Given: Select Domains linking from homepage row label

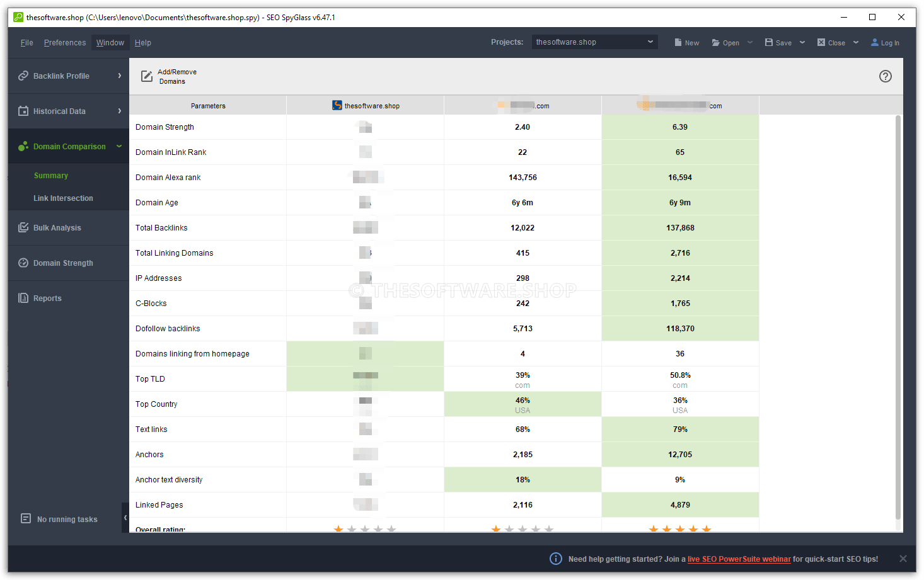Looking at the screenshot, I should (x=192, y=354).
